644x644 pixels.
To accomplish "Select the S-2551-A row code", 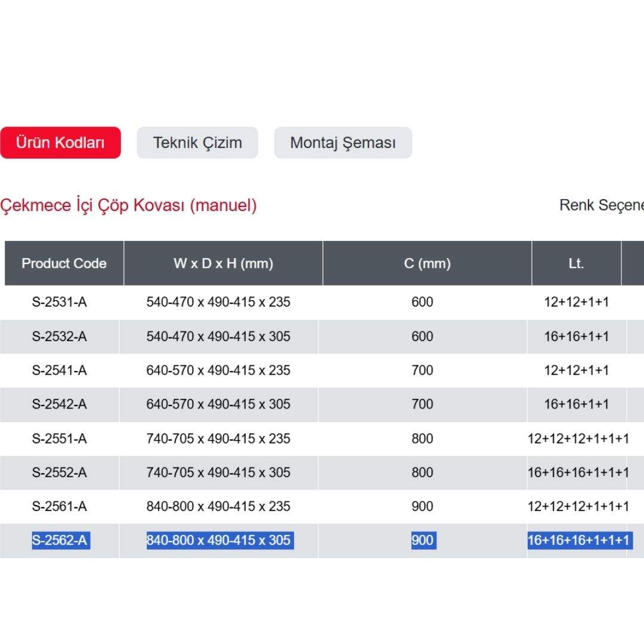I will (60, 439).
